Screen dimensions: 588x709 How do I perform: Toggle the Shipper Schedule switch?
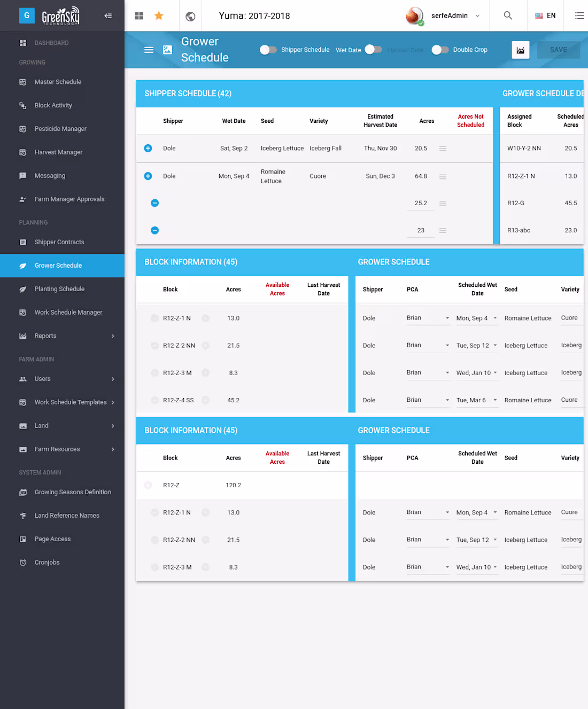268,50
